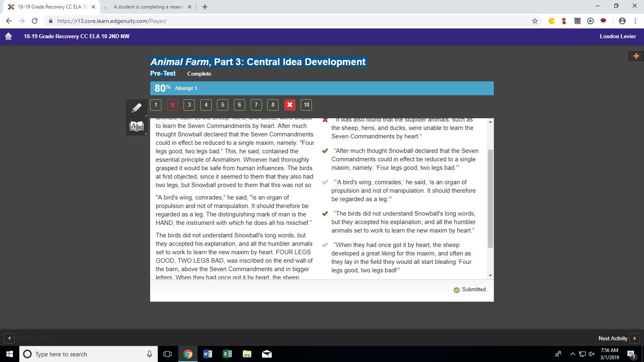The image size is (644, 362).
Task: Click the home icon in purple header
Action: point(8,36)
